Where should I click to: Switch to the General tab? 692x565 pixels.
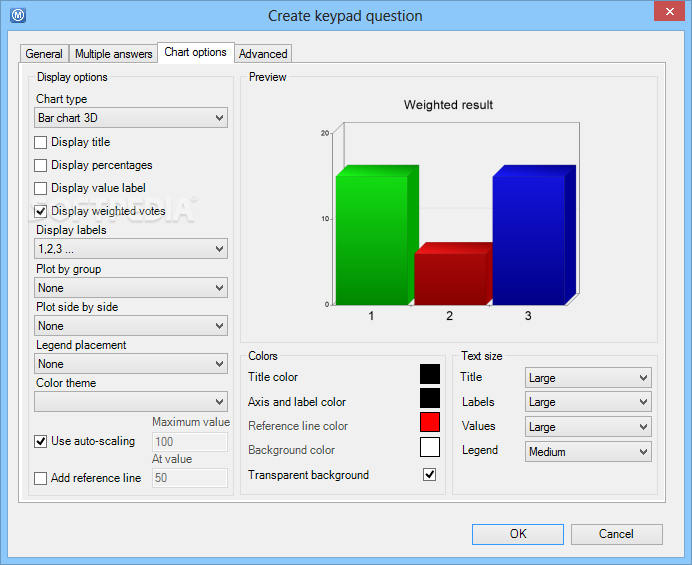(x=44, y=54)
